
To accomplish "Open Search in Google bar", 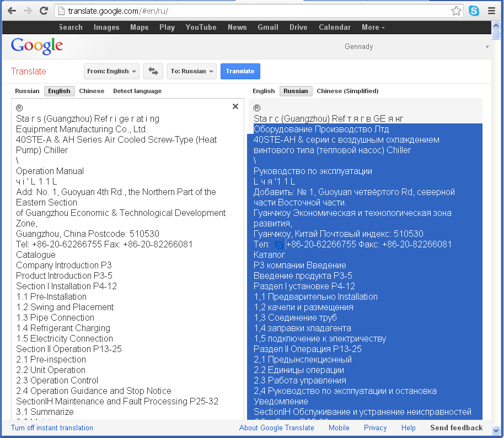I will tap(71, 28).
